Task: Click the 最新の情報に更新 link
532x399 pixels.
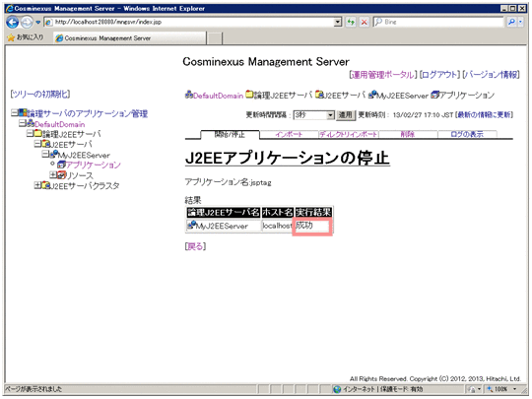Action: (484, 115)
